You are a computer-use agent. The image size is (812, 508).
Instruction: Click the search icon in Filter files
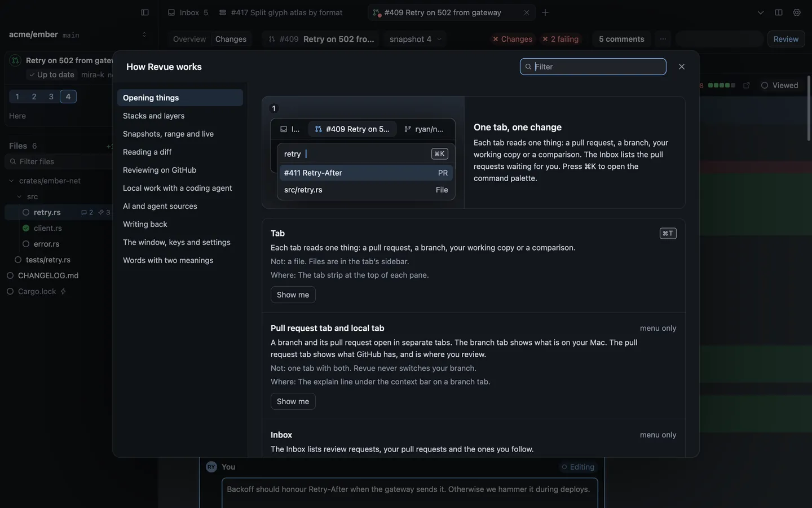point(12,161)
